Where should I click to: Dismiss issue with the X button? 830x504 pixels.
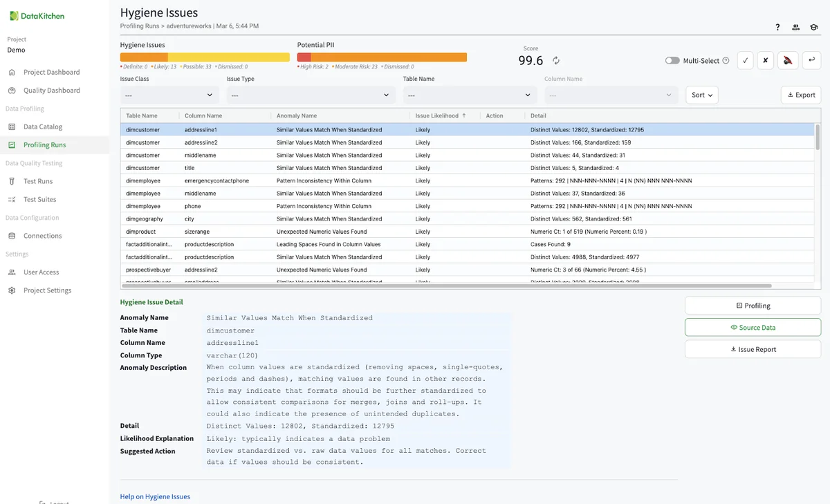point(765,60)
